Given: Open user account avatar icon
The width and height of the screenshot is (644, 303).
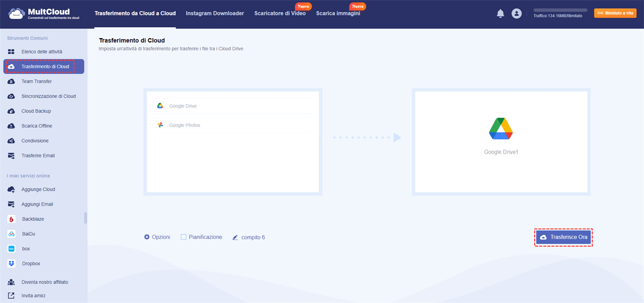Looking at the screenshot, I should [x=517, y=13].
